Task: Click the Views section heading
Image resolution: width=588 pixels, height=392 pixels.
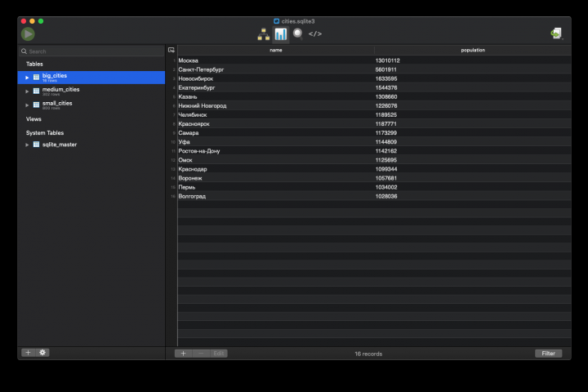Action: pos(33,119)
